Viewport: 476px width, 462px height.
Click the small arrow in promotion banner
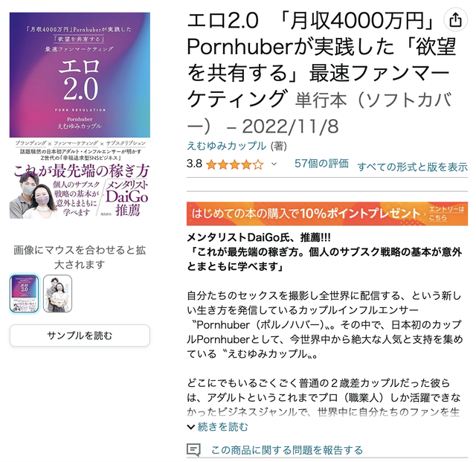coord(425,214)
